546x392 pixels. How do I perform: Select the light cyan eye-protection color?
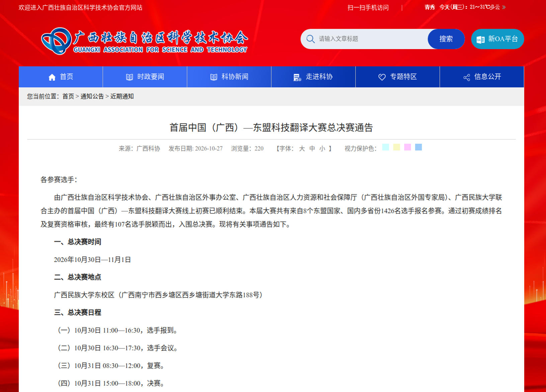(x=385, y=147)
